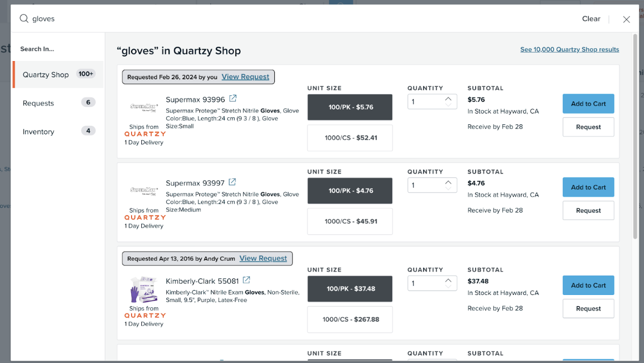644x363 pixels.
Task: Open See 10,000 Quartzy Shop results link
Action: 569,49
